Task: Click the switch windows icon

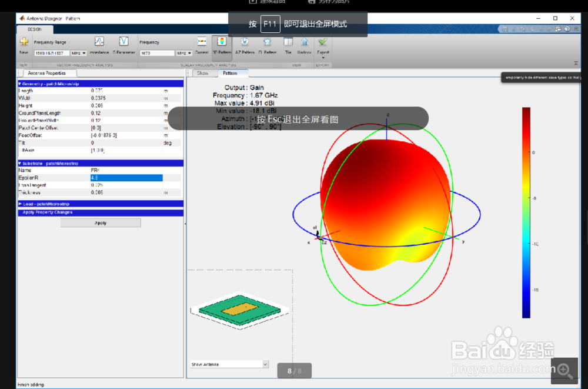Action: tap(559, 29)
